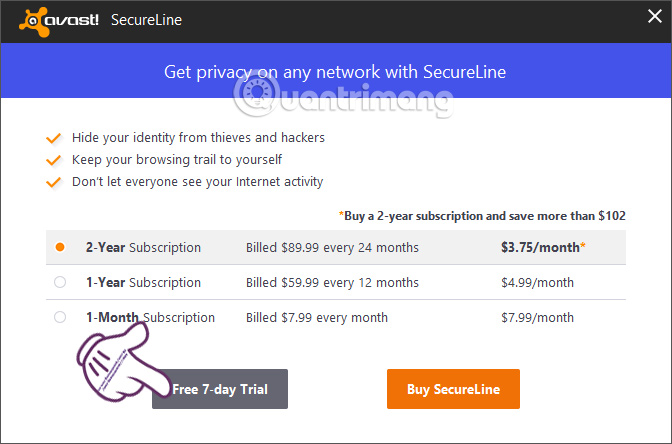
Task: Start the Free 7-day Trial
Action: click(220, 389)
